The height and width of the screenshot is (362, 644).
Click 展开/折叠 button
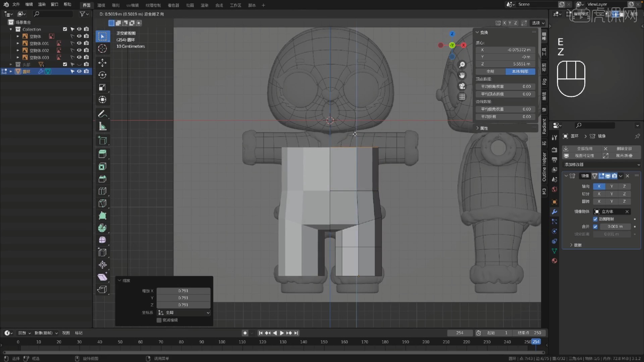click(x=621, y=156)
